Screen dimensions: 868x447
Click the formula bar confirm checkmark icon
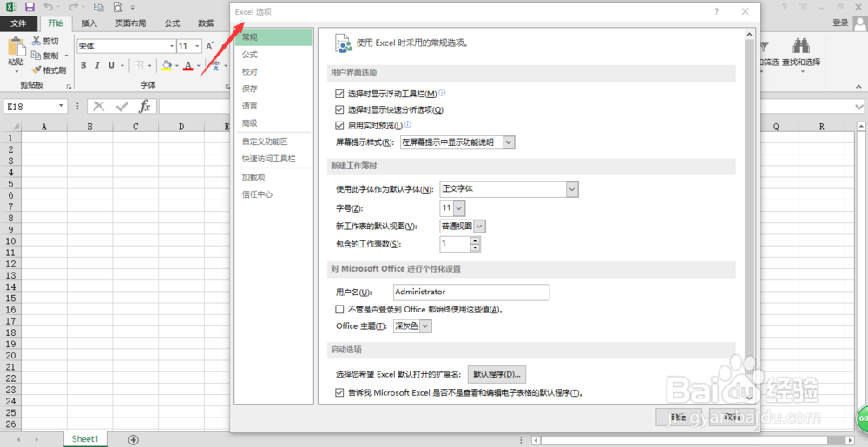pos(122,106)
